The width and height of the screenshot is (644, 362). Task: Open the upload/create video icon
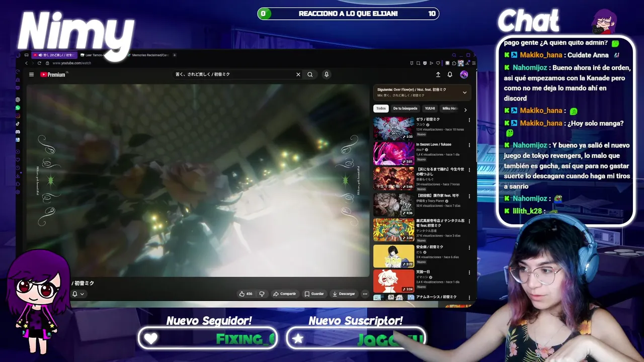pyautogui.click(x=438, y=74)
